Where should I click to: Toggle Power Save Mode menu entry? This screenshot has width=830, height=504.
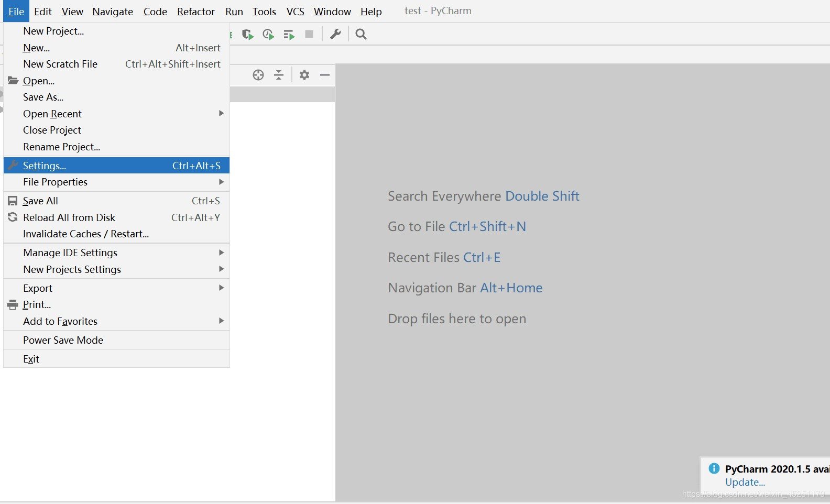click(116, 340)
